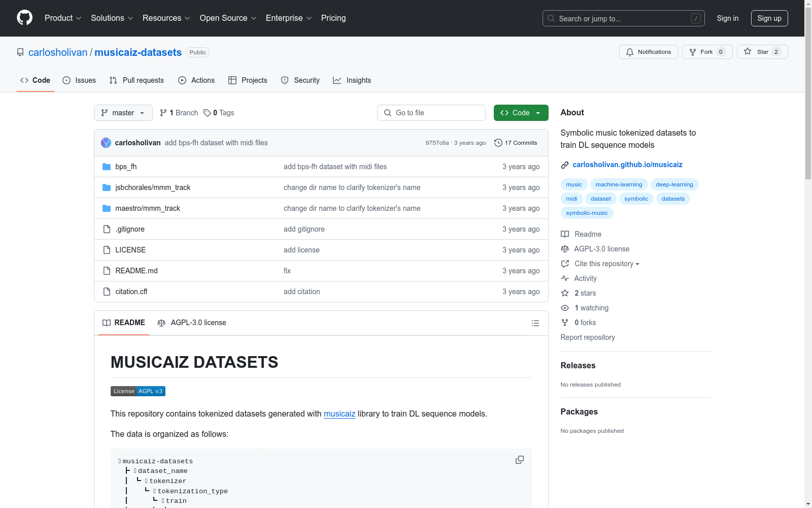Click the commit history clock icon

point(498,143)
